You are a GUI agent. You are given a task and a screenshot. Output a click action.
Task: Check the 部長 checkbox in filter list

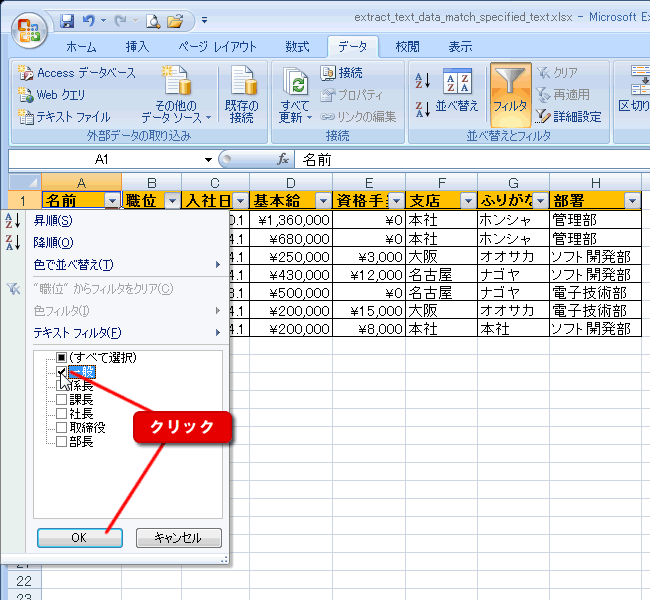pos(62,441)
